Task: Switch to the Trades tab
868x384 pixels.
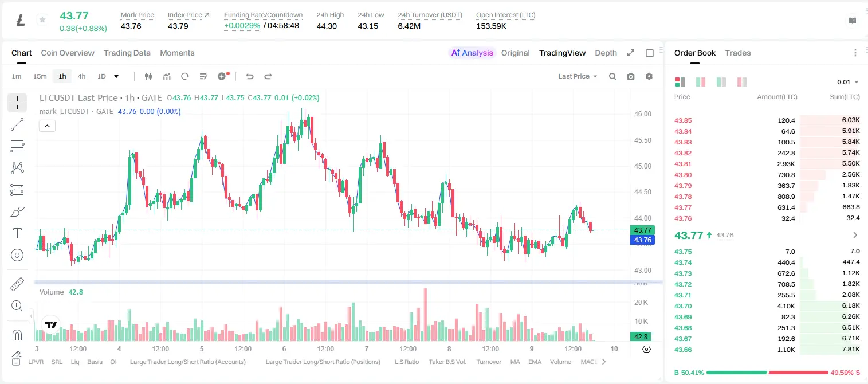Action: (737, 53)
